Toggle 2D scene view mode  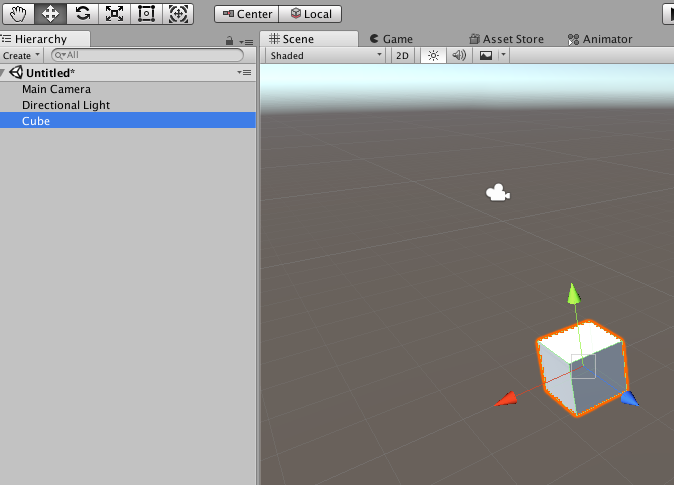pos(402,55)
